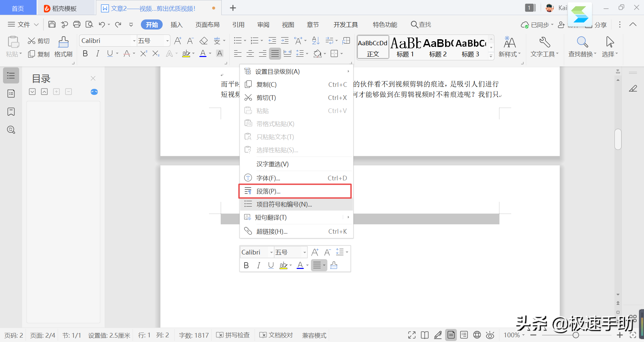Click the Cut (剪切) ribbon button
Image resolution: width=644 pixels, height=342 pixels.
click(x=39, y=41)
